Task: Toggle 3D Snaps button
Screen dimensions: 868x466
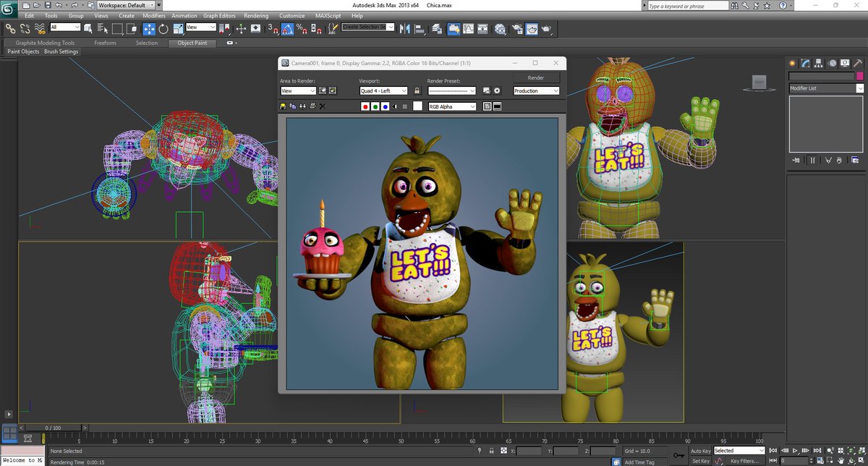Action: click(273, 28)
